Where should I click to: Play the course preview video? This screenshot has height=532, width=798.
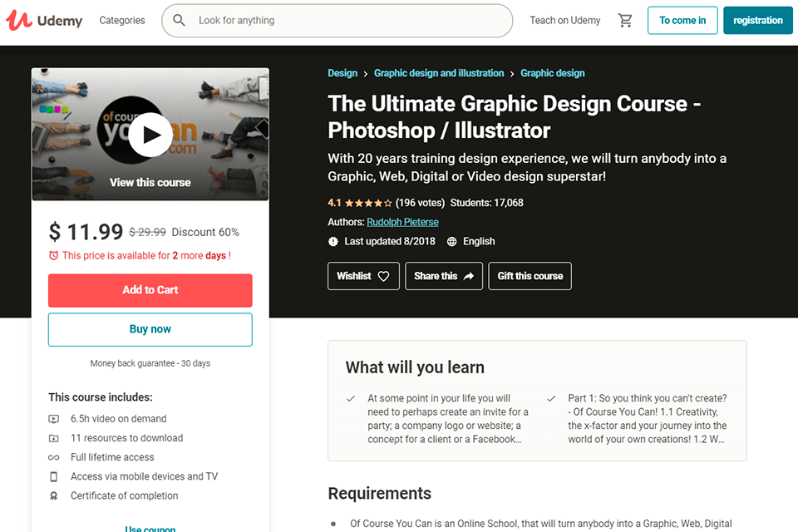click(150, 134)
